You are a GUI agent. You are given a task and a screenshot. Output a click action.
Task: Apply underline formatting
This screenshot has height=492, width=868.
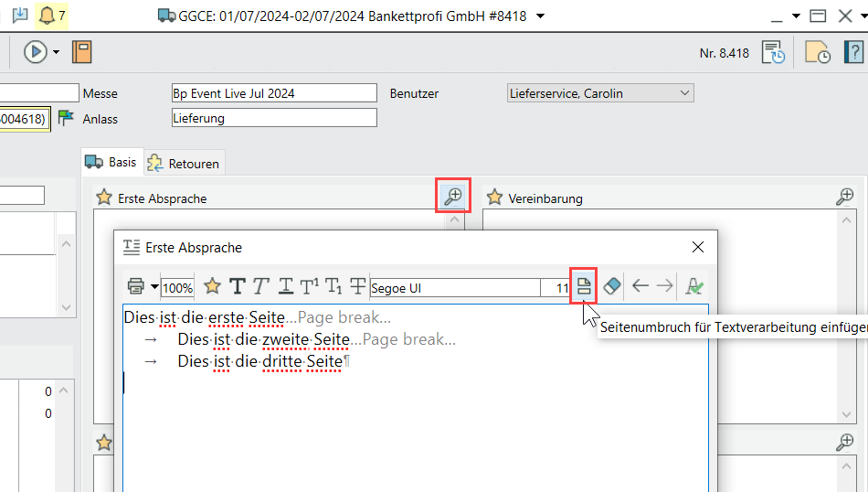286,286
